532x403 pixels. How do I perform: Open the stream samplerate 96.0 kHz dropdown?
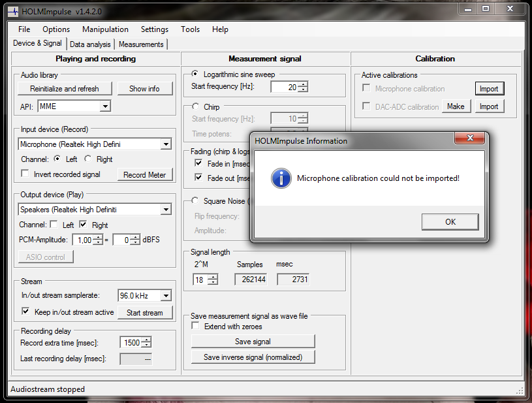click(166, 296)
